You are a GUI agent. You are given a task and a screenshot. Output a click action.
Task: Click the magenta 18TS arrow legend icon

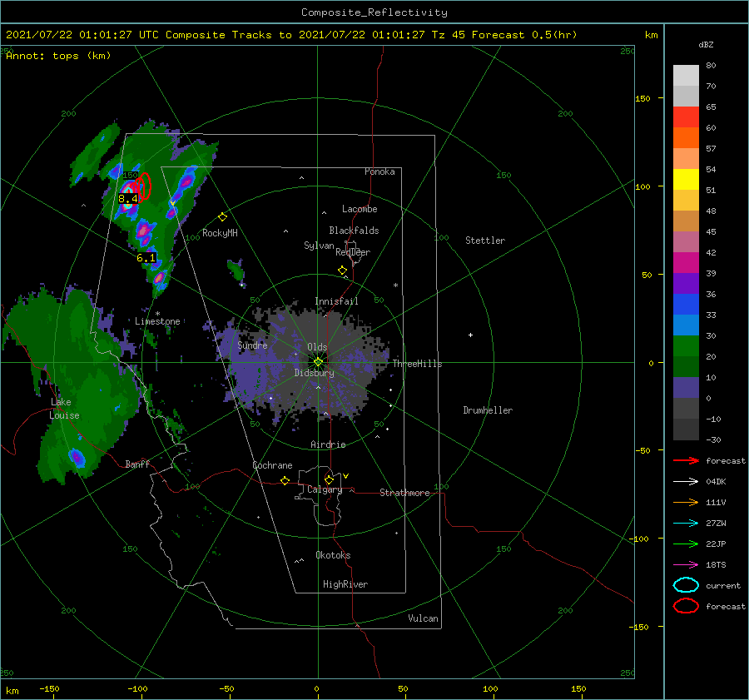click(x=686, y=564)
